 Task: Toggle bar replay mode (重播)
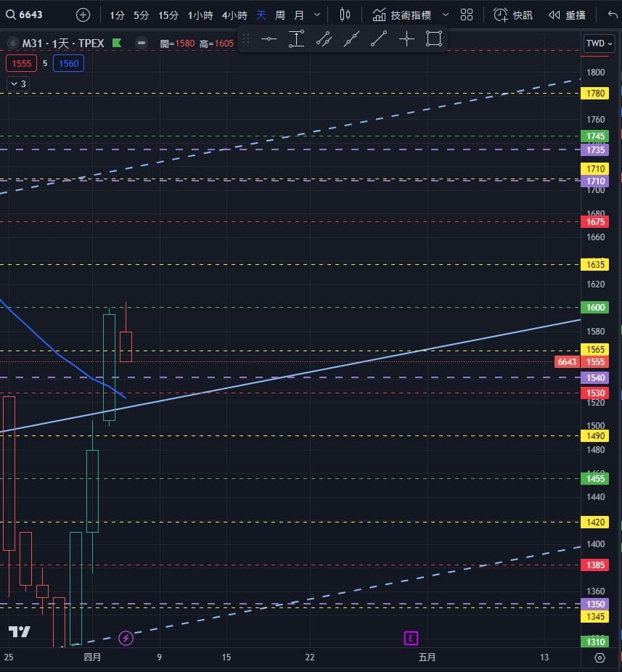pos(567,15)
